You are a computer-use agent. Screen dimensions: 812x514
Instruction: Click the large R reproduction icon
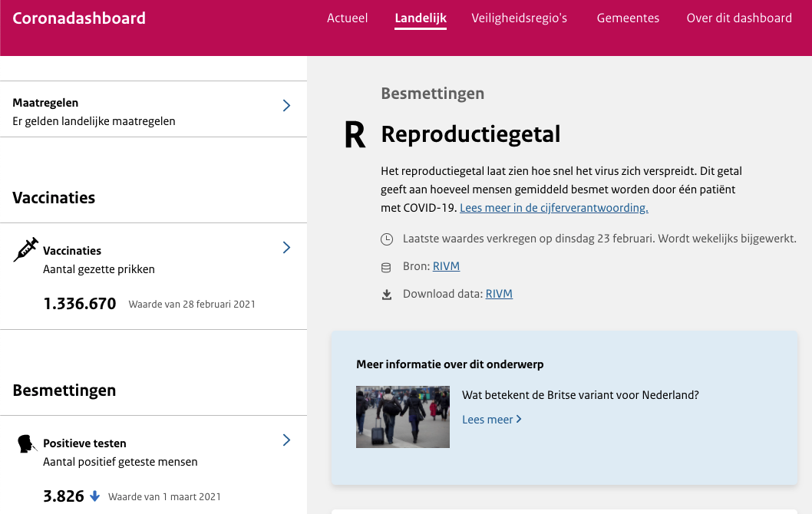click(x=355, y=135)
